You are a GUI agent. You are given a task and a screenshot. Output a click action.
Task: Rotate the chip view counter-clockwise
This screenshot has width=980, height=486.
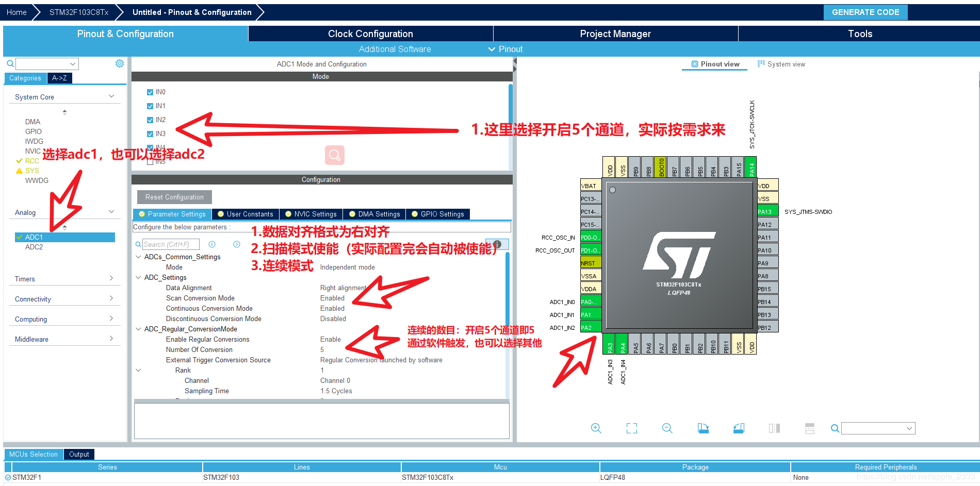(x=739, y=428)
